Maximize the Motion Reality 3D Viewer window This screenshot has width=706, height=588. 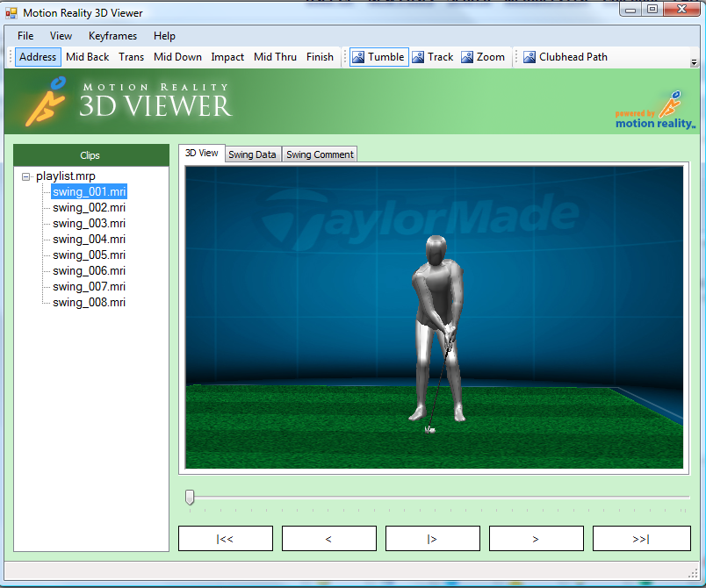coord(652,10)
